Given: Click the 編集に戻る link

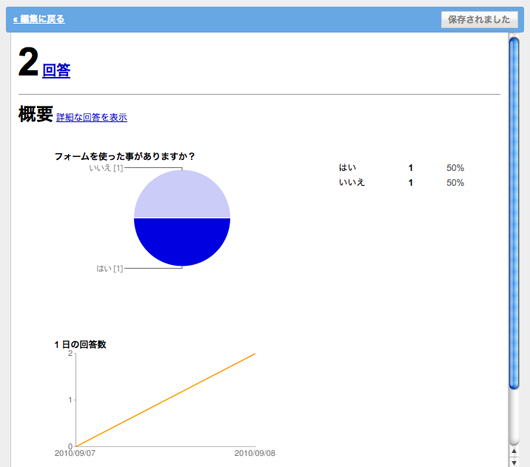Looking at the screenshot, I should tap(39, 19).
